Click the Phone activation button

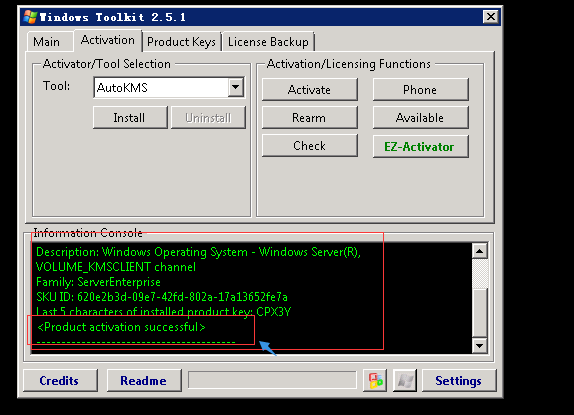[x=420, y=90]
